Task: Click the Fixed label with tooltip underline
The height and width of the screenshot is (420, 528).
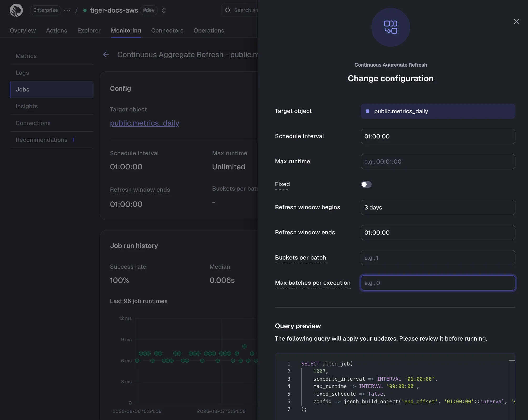Action: click(x=282, y=184)
